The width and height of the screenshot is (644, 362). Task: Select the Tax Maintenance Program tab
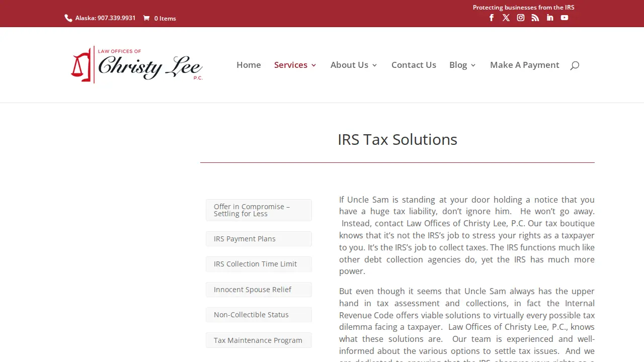click(x=259, y=340)
